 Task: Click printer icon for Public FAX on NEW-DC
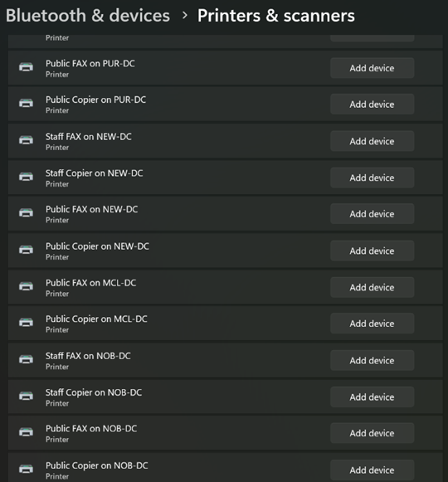click(27, 212)
